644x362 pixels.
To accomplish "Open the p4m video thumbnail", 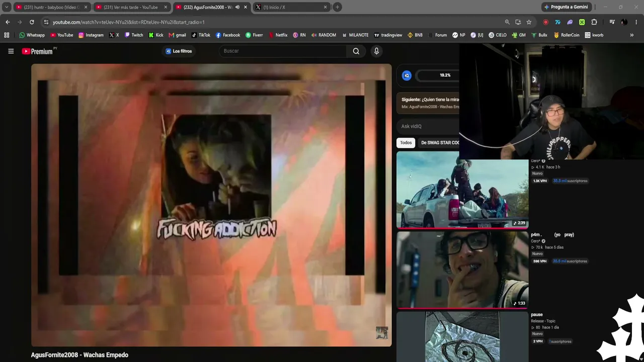I will pyautogui.click(x=462, y=270).
